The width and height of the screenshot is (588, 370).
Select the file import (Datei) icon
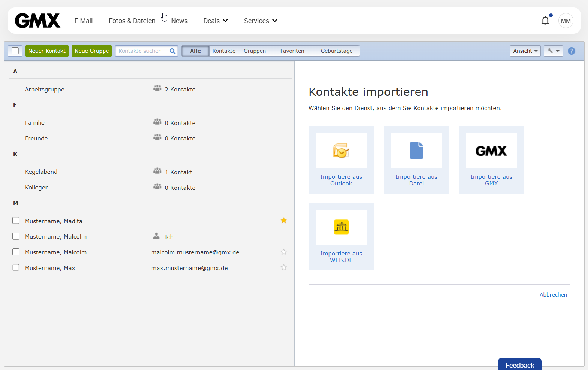[x=416, y=151]
